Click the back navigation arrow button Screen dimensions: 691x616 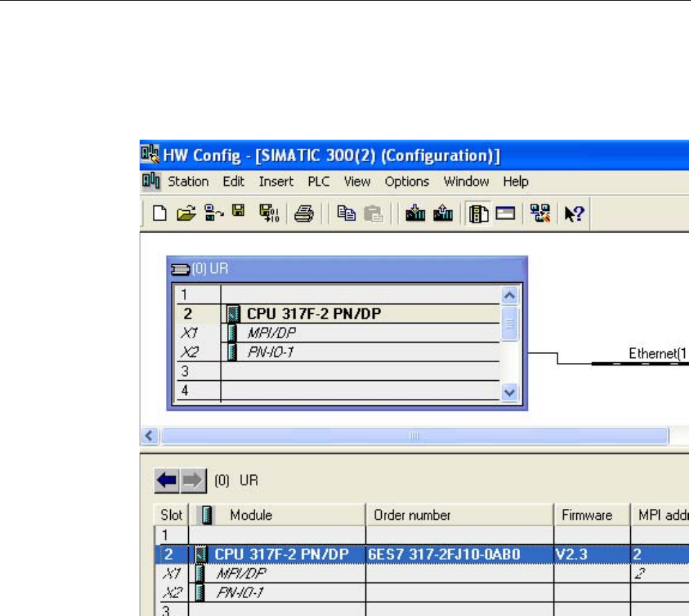[x=167, y=480]
